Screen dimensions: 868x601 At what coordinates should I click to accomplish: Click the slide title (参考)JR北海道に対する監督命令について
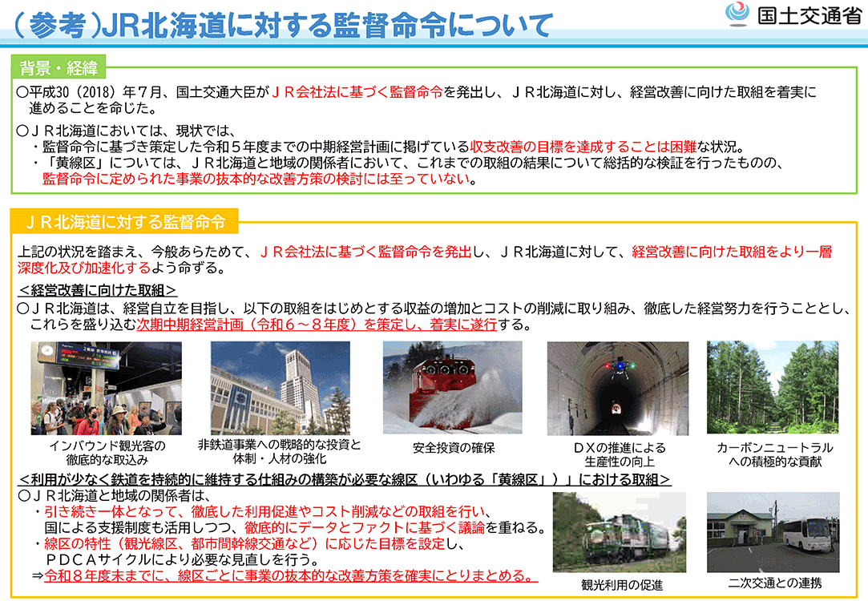pos(282,26)
